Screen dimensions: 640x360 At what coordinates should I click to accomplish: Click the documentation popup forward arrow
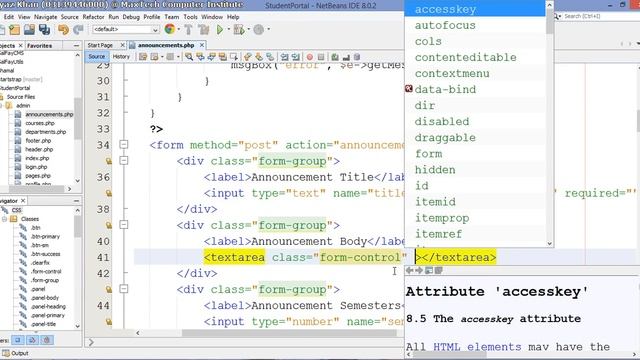pyautogui.click(x=419, y=270)
